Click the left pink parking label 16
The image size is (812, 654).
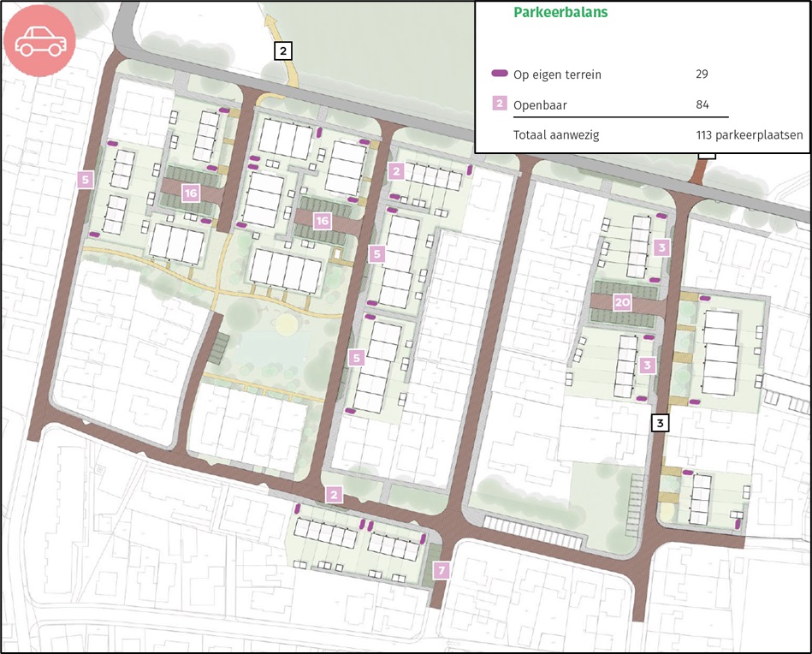(x=191, y=193)
